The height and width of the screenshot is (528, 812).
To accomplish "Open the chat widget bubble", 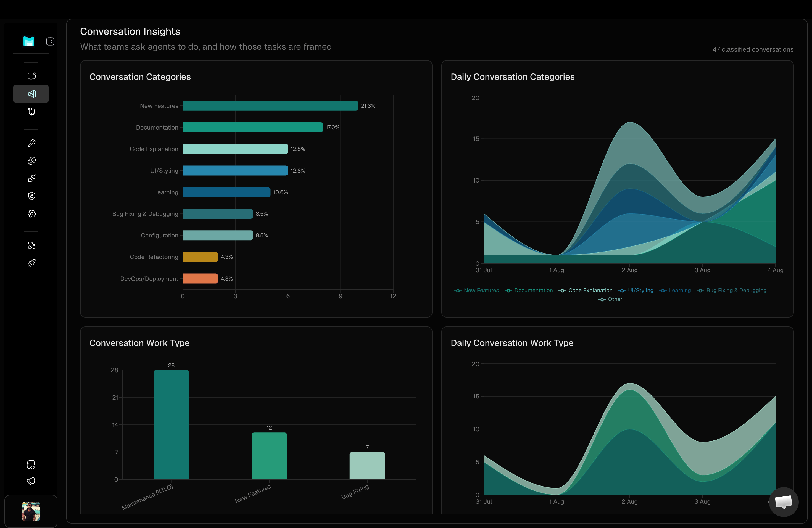I will click(784, 502).
